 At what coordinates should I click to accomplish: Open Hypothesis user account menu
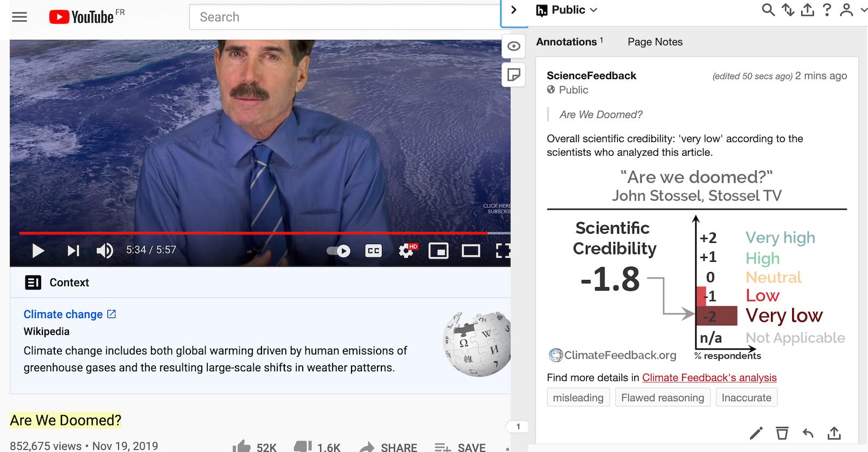click(x=846, y=10)
